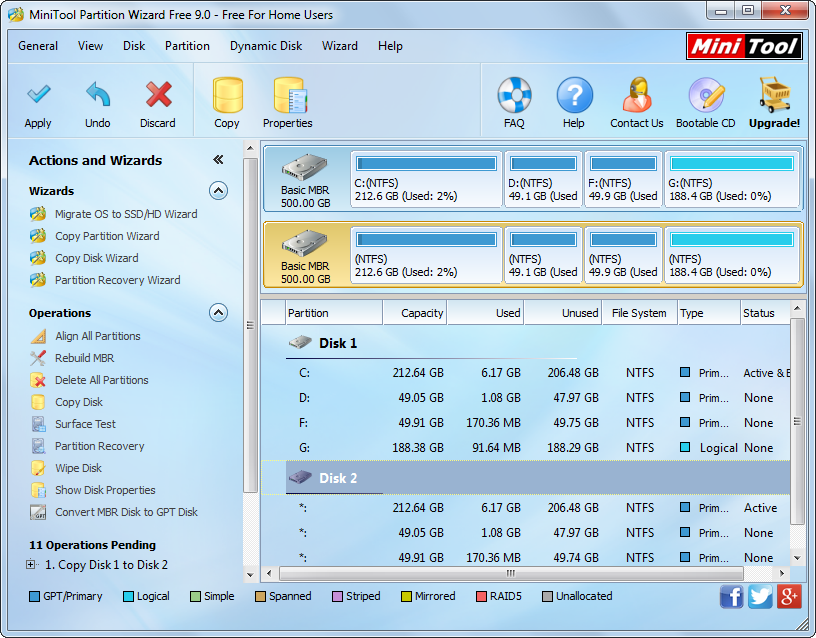Collapse the Wizards section
The image size is (816, 638).
point(218,191)
